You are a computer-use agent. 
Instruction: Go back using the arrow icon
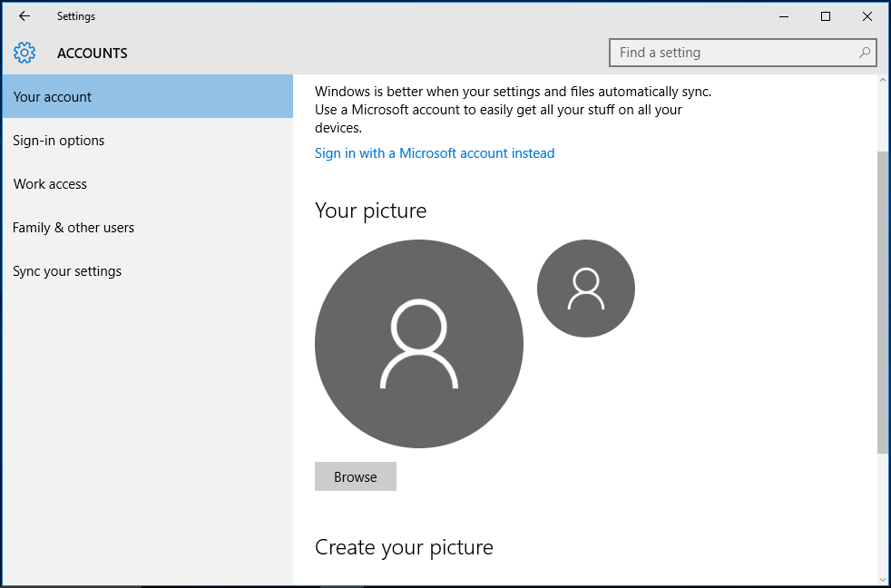[x=24, y=16]
